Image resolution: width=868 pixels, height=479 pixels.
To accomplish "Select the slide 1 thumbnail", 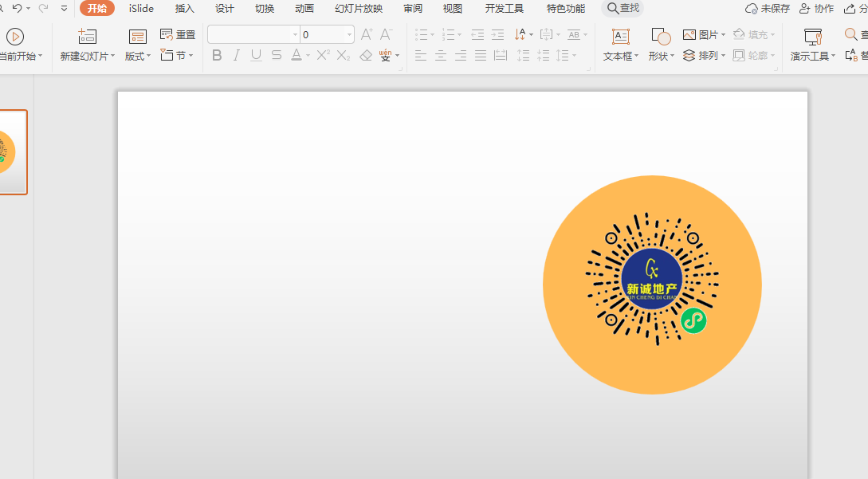I will (12, 152).
